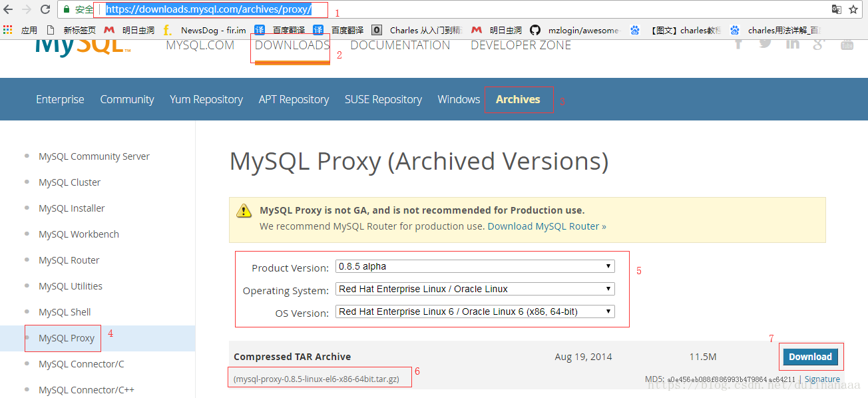Click the MySQL Proxy (Archived Versions) heading
Screen dimensions: 868x398
click(419, 162)
